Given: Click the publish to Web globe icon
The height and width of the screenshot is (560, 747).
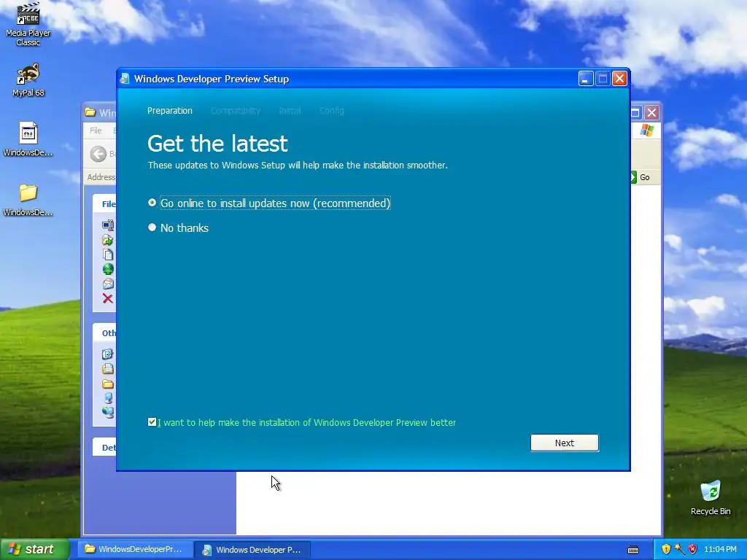Looking at the screenshot, I should pyautogui.click(x=108, y=269).
